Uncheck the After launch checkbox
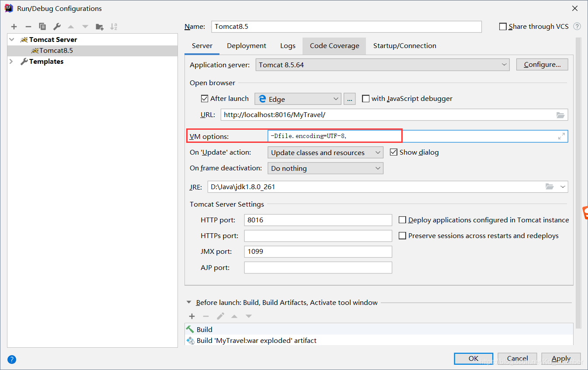This screenshot has width=588, height=370. (204, 99)
